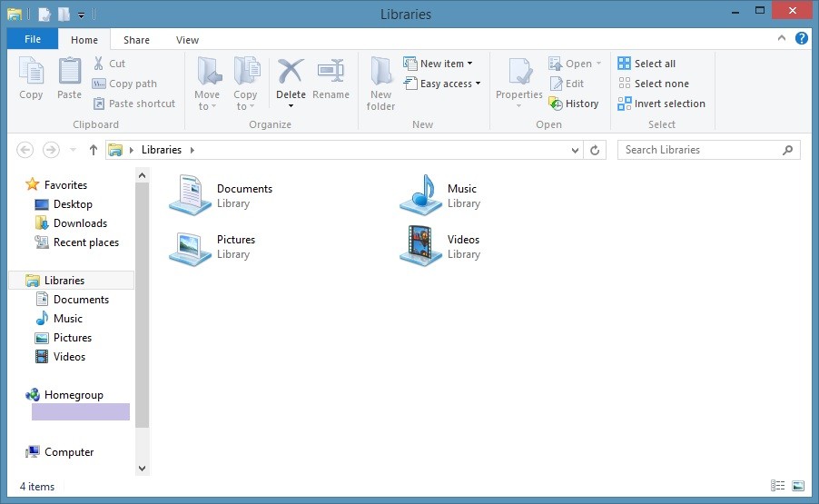Switch to large icons view in status bar

click(798, 487)
